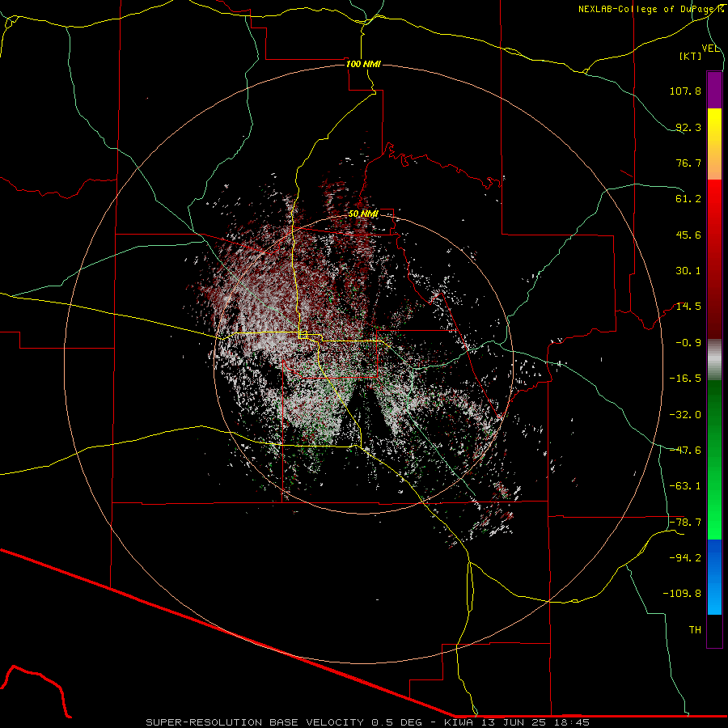Click the -109.8 velocity scale value
Screen dimensions: 728x728
click(x=682, y=594)
